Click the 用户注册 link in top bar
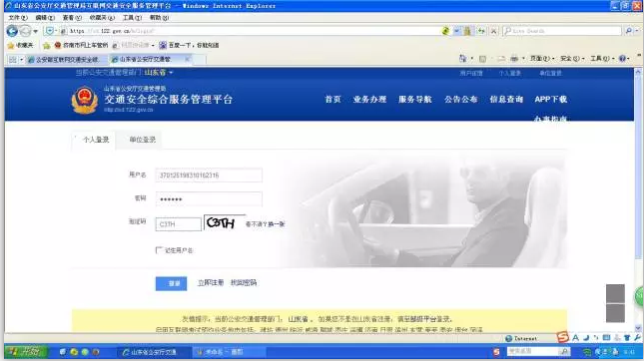644x361 pixels. click(471, 73)
